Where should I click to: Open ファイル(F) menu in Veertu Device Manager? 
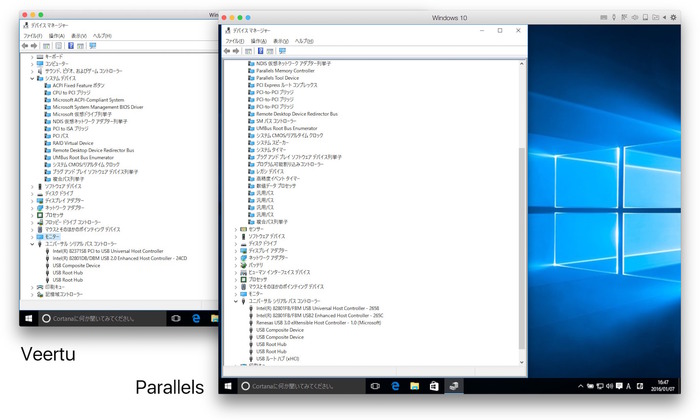tap(33, 36)
